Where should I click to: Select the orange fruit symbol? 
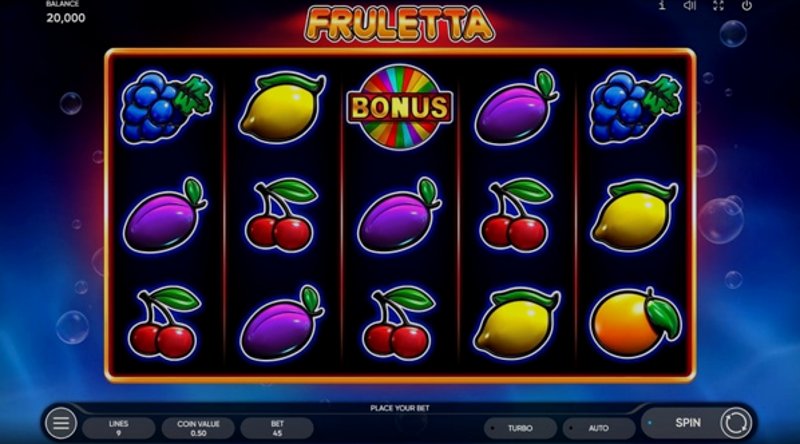tap(635, 323)
